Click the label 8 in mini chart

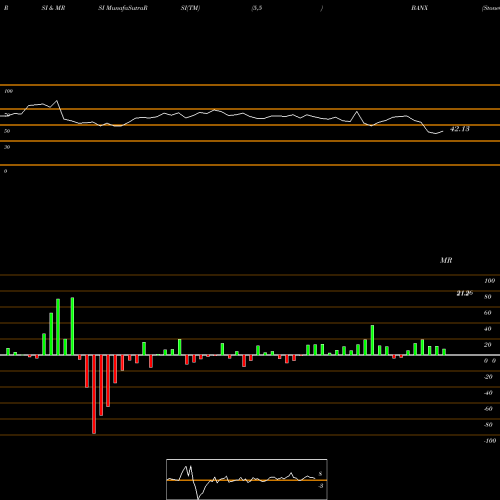point(320,474)
